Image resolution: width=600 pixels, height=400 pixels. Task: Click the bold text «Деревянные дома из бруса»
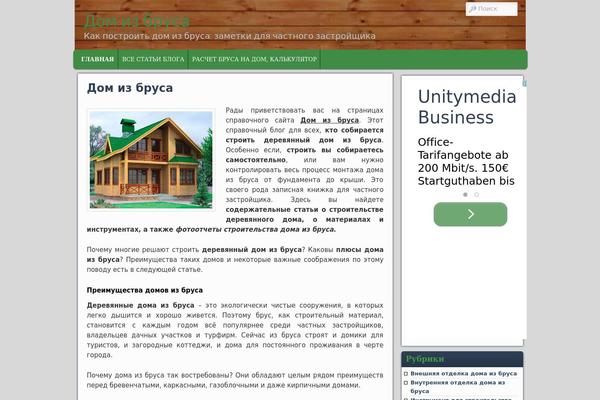point(140,305)
